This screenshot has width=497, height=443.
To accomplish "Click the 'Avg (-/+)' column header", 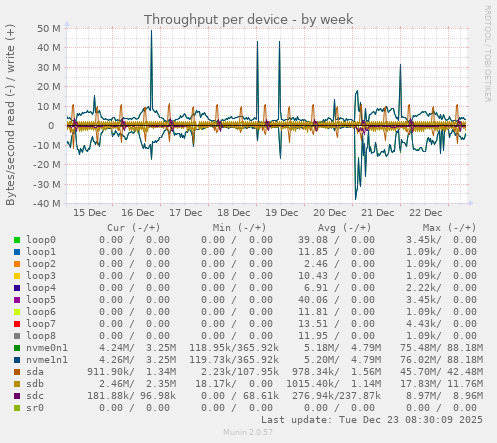I will (344, 228).
